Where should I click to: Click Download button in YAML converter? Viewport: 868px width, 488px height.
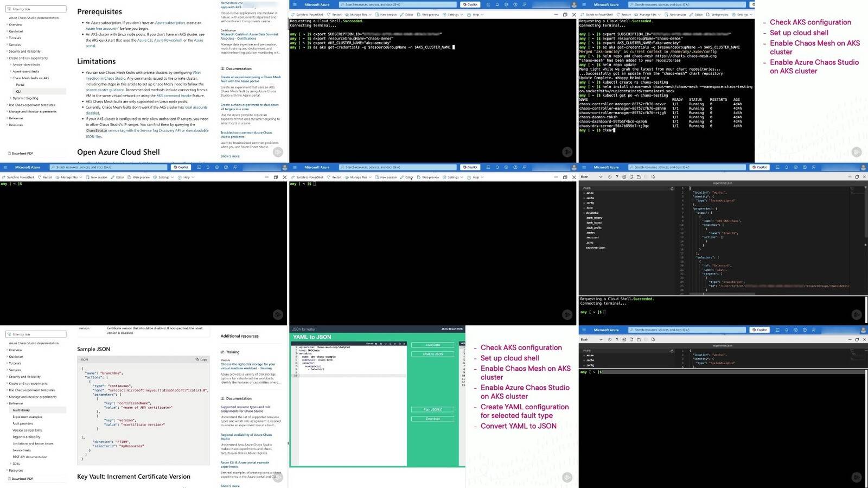point(433,419)
